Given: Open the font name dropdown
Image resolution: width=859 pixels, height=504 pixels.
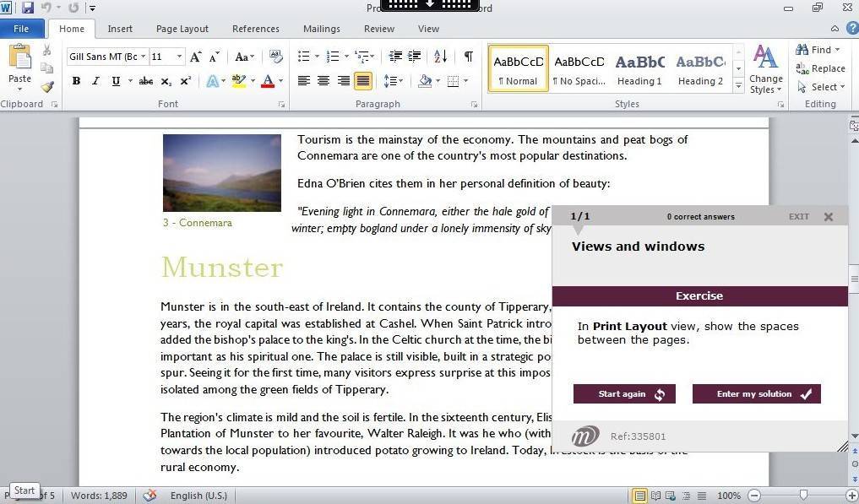Looking at the screenshot, I should pyautogui.click(x=144, y=57).
